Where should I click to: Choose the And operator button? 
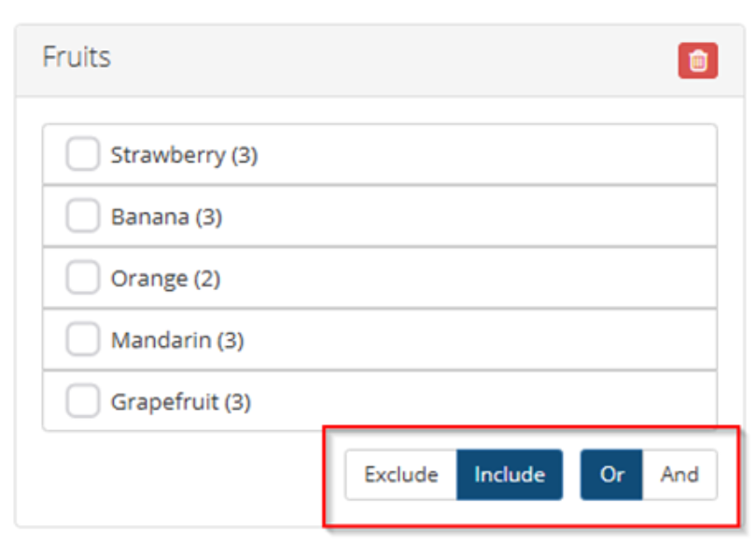click(679, 475)
